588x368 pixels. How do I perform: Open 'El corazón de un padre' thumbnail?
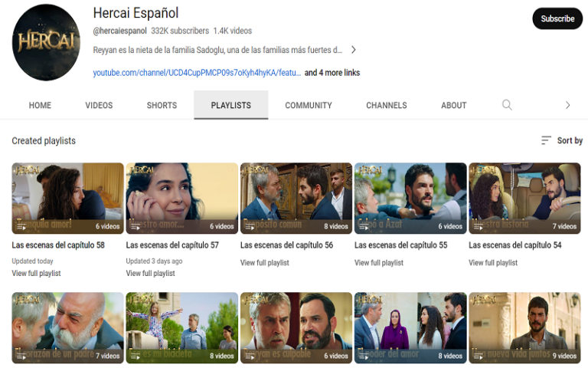point(67,328)
